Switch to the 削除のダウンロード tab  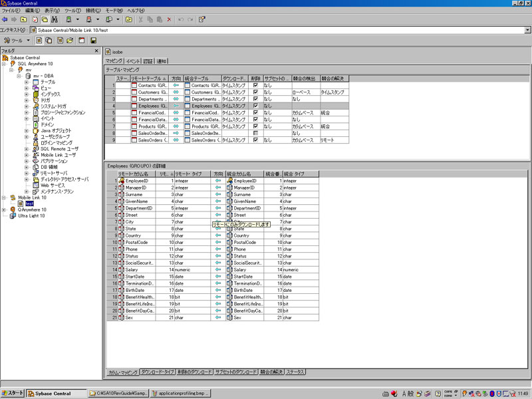coord(195,372)
